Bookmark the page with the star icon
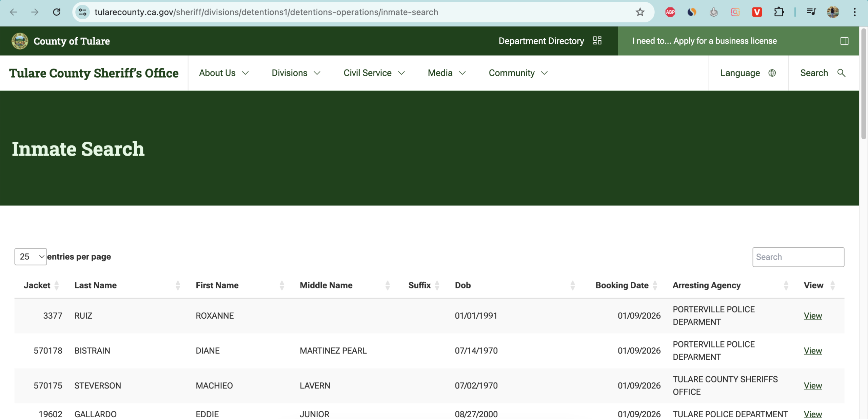This screenshot has height=419, width=868. tap(639, 12)
